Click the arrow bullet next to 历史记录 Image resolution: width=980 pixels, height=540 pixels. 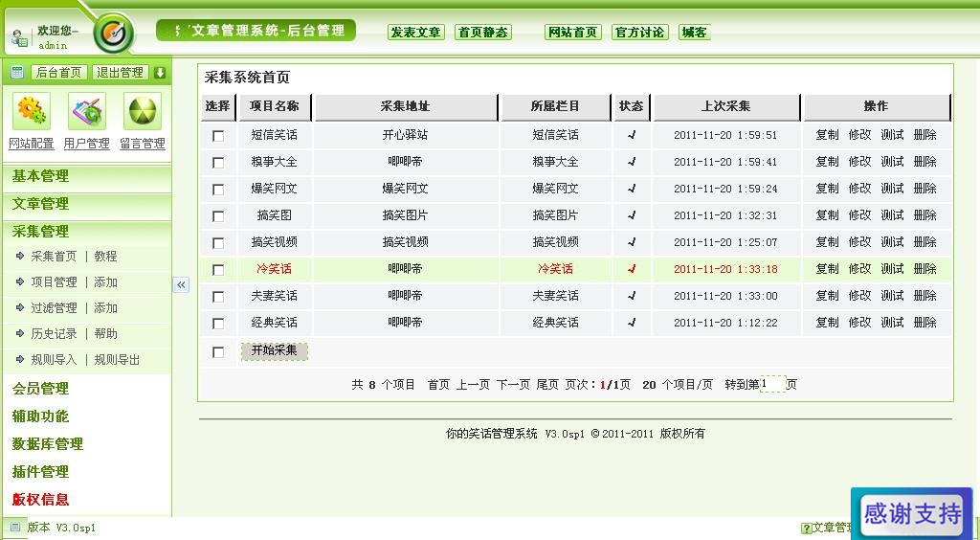[x=20, y=333]
